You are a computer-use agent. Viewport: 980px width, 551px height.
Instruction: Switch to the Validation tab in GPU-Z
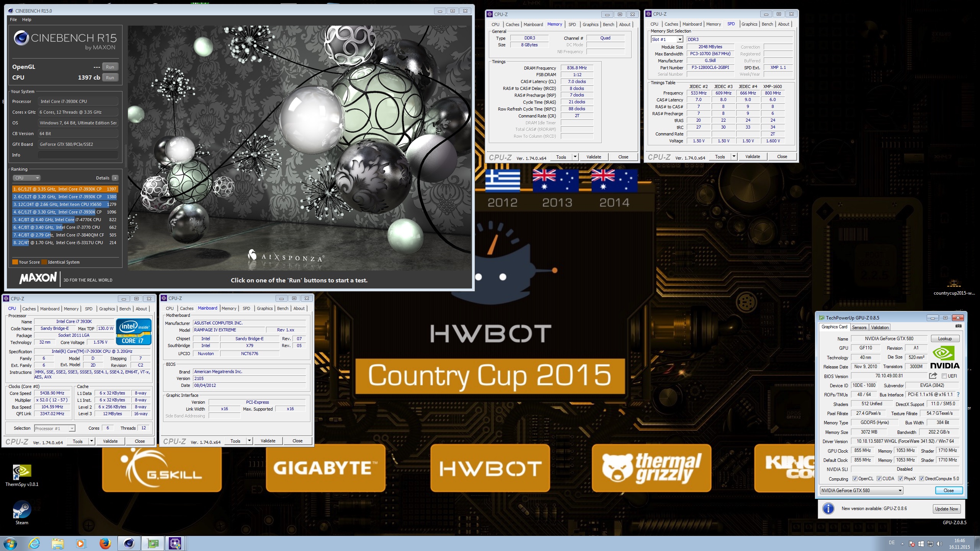(880, 327)
